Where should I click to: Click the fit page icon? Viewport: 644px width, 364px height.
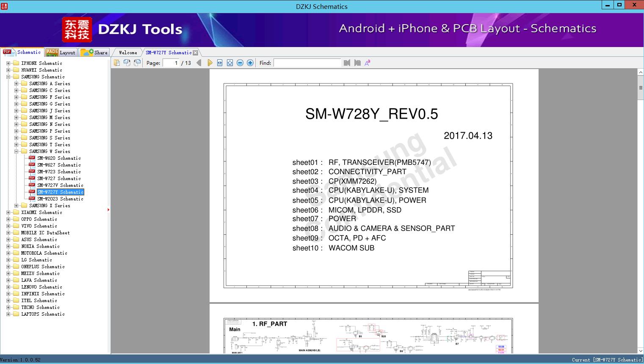(x=230, y=63)
